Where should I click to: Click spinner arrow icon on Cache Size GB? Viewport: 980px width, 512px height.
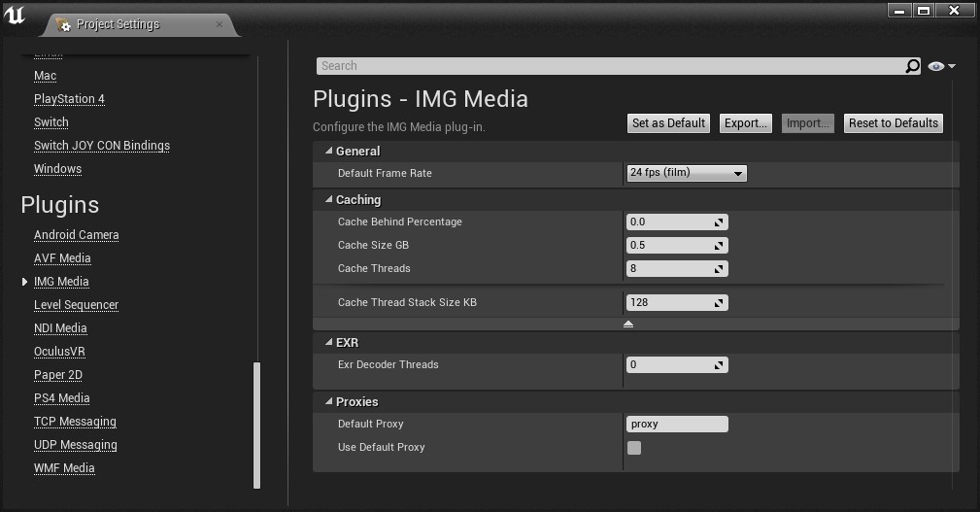point(719,246)
